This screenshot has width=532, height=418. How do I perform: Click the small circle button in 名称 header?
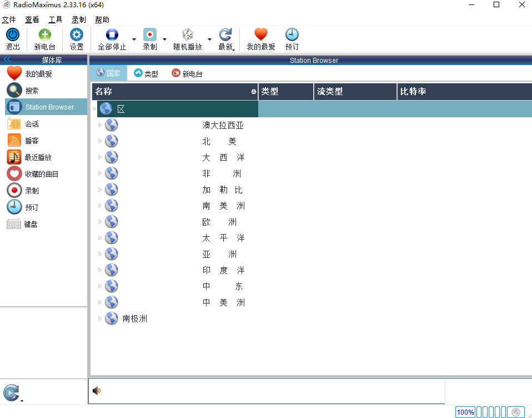click(253, 92)
